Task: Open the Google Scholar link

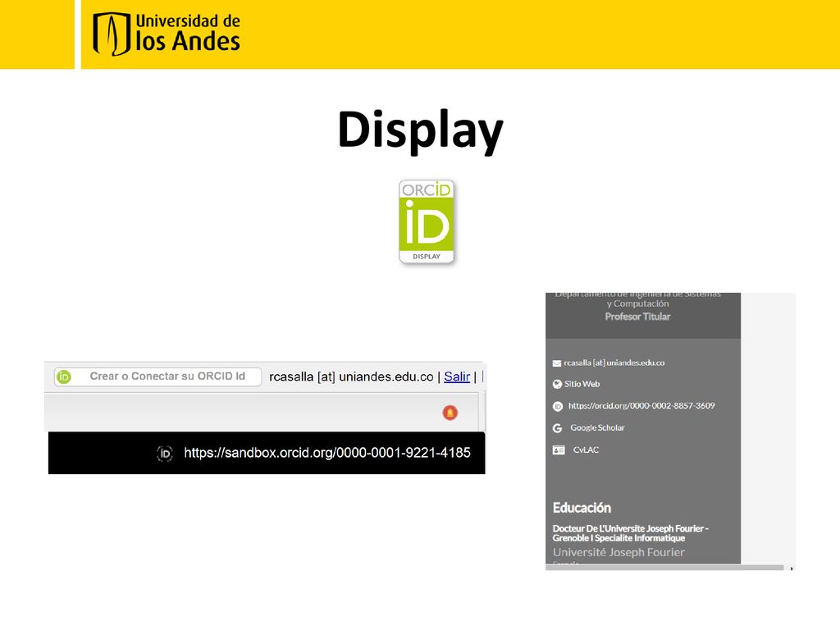Action: click(597, 427)
